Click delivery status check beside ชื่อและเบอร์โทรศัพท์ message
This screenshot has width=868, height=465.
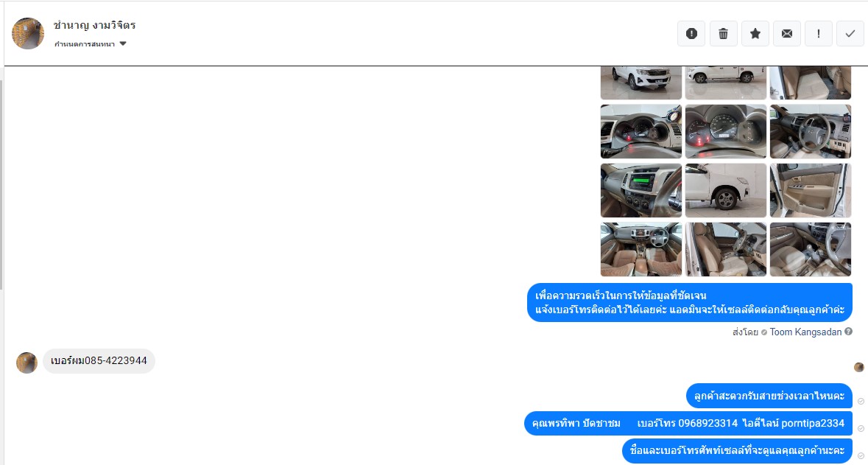(x=861, y=455)
